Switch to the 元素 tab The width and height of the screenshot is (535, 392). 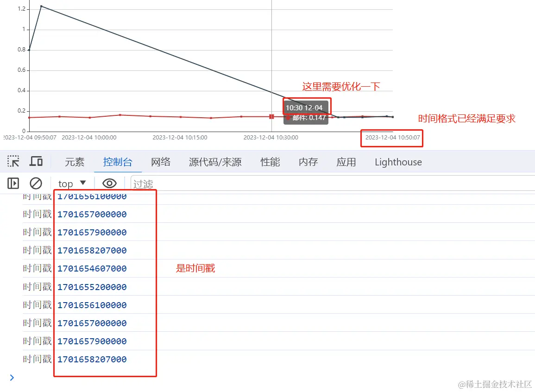(x=75, y=162)
